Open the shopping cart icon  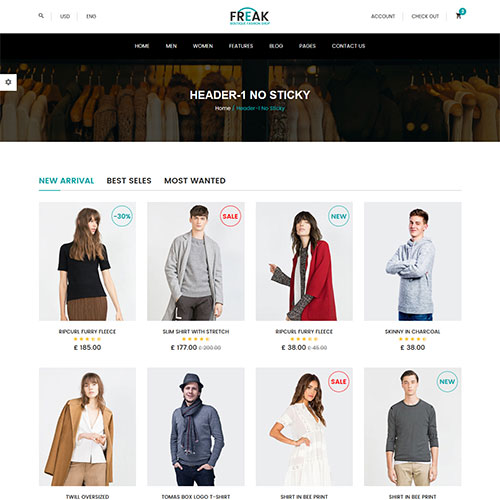tap(459, 16)
